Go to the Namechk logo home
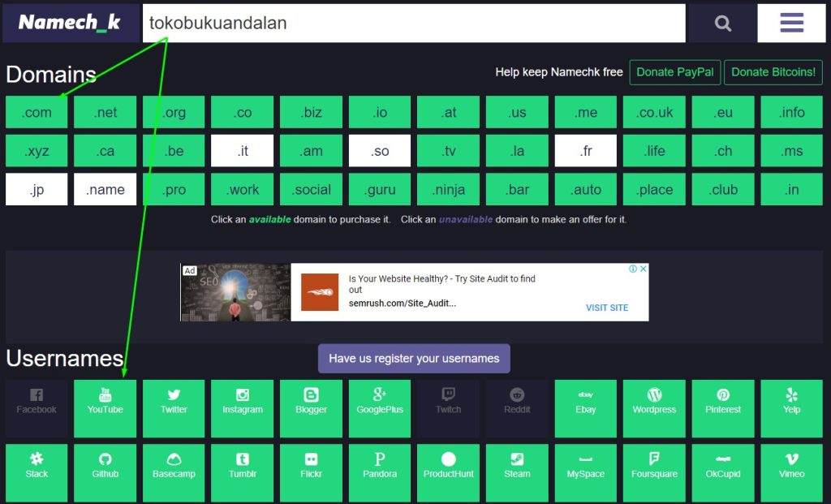 click(70, 24)
